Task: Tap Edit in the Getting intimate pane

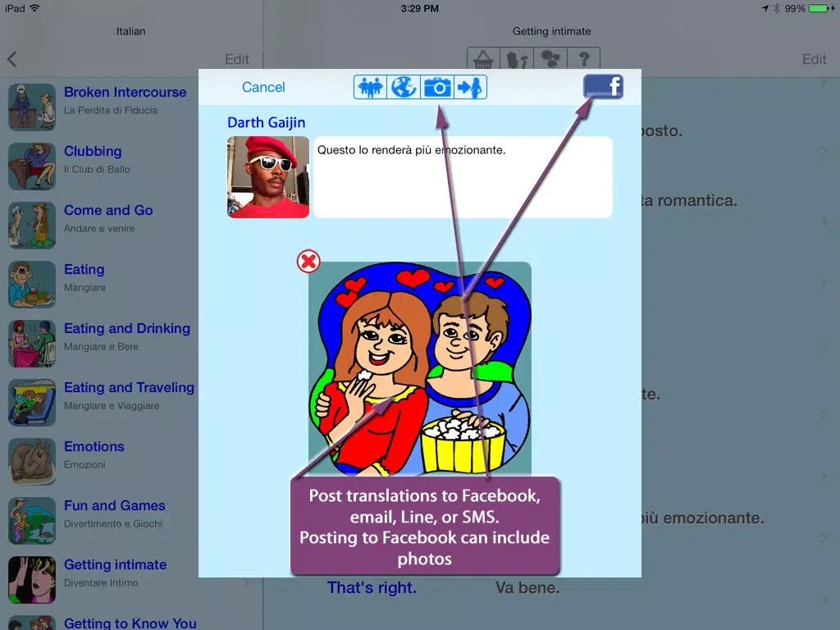Action: [815, 59]
